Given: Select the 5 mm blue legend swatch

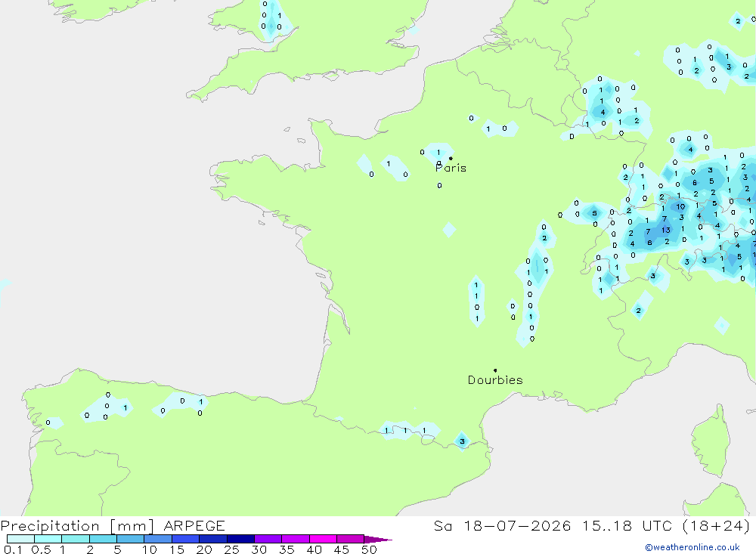Looking at the screenshot, I should [130, 539].
